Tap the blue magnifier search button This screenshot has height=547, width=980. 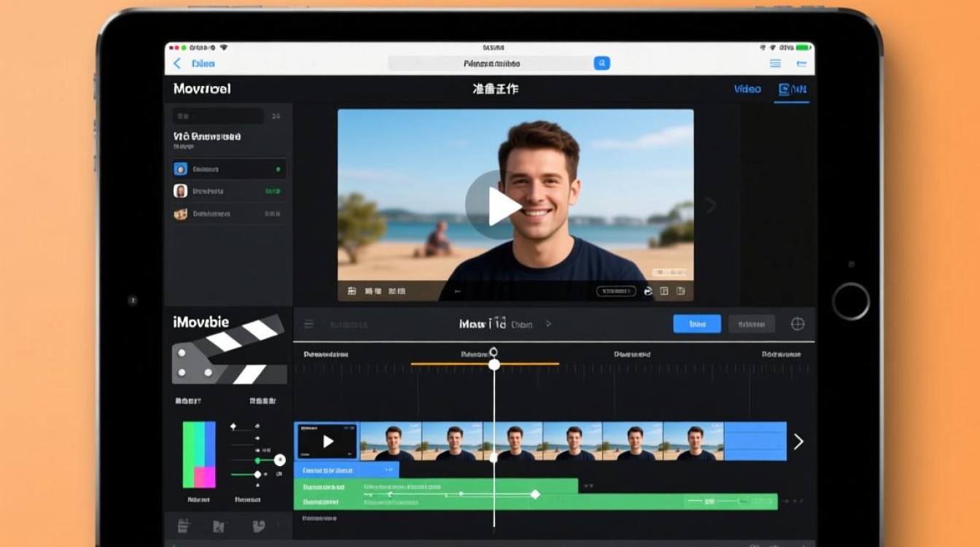602,63
